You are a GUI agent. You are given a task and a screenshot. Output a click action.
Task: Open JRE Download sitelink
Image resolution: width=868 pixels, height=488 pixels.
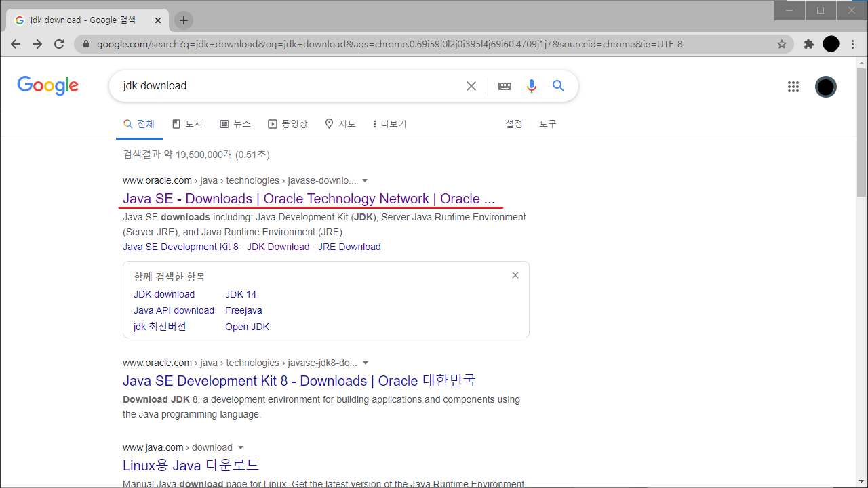tap(349, 247)
